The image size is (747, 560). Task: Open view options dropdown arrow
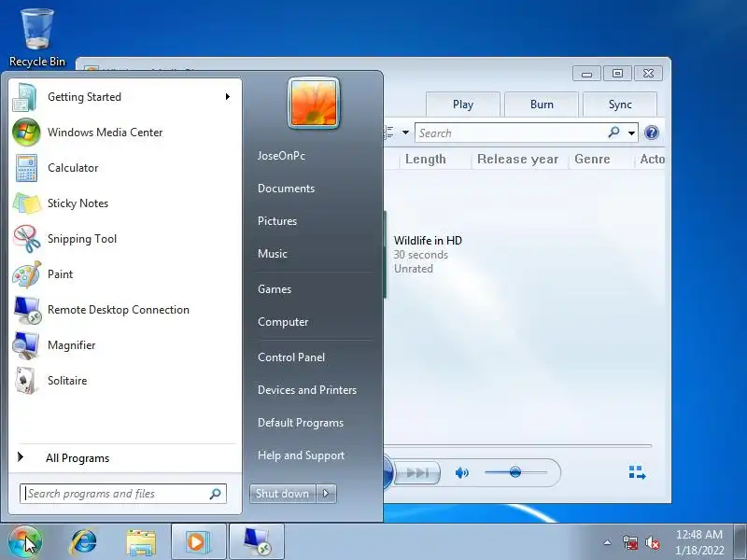[405, 133]
